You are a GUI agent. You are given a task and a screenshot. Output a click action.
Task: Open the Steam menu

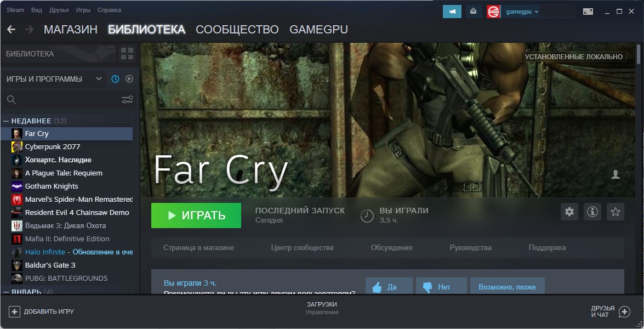coord(15,10)
